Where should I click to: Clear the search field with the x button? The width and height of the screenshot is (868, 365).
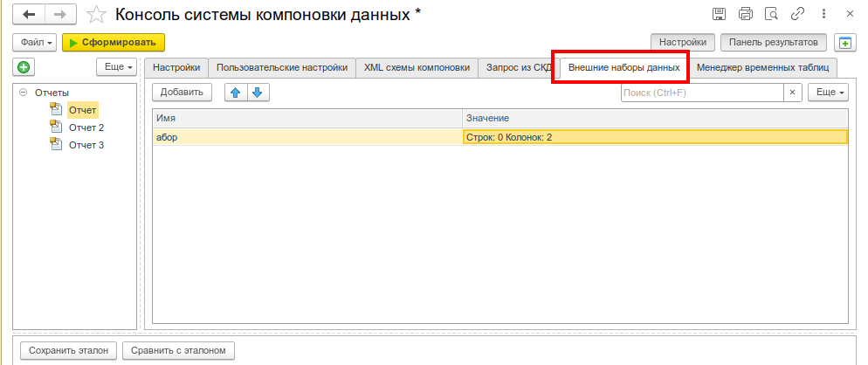pos(792,93)
